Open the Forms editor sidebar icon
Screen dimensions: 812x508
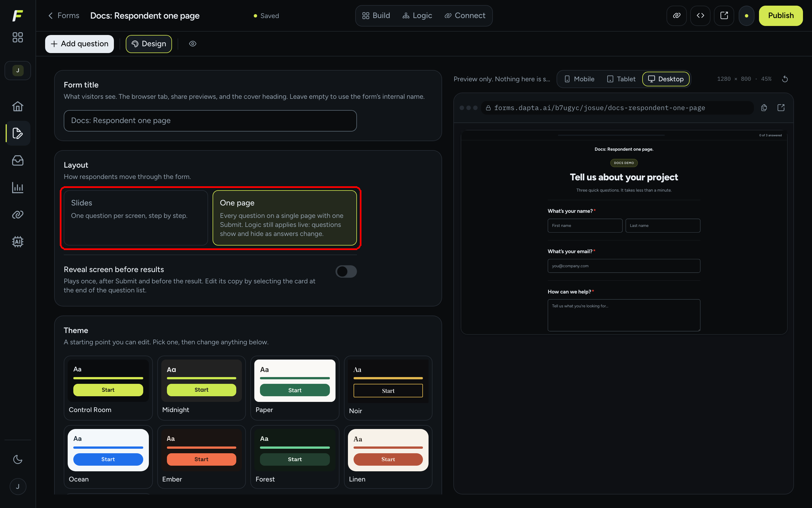click(17, 133)
